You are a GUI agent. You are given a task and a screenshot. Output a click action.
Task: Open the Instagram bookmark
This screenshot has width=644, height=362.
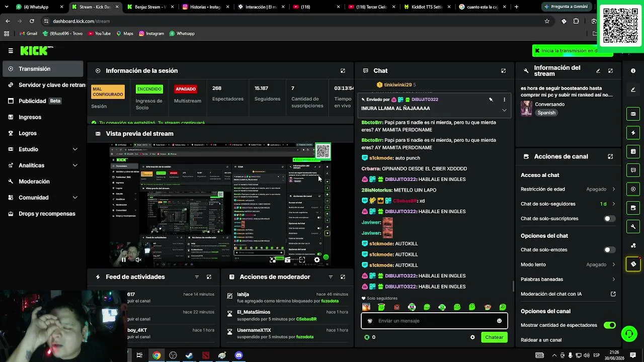[151, 34]
